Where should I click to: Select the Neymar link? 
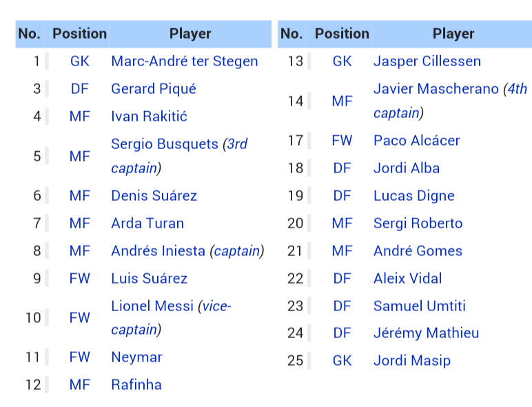136,357
